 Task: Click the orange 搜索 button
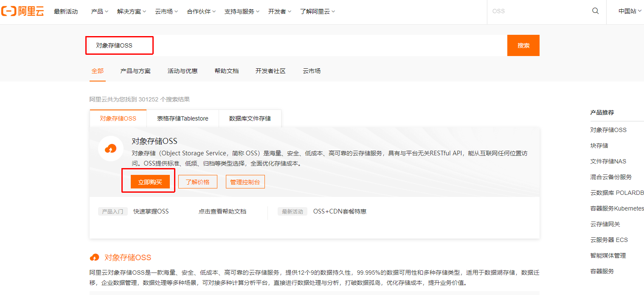coord(523,45)
